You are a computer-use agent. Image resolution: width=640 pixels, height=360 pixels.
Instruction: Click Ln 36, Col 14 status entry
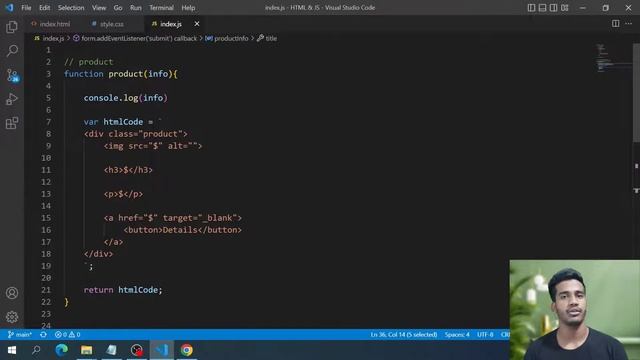404,334
